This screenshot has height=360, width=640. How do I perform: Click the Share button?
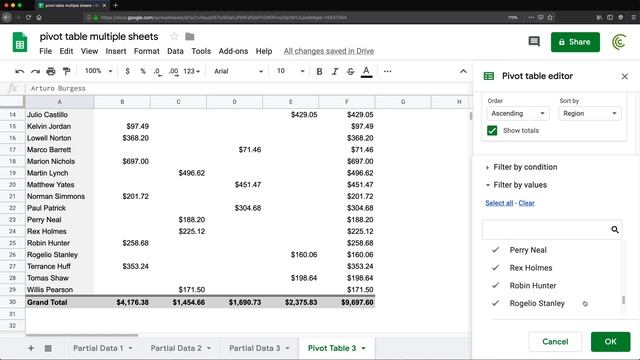coord(575,42)
